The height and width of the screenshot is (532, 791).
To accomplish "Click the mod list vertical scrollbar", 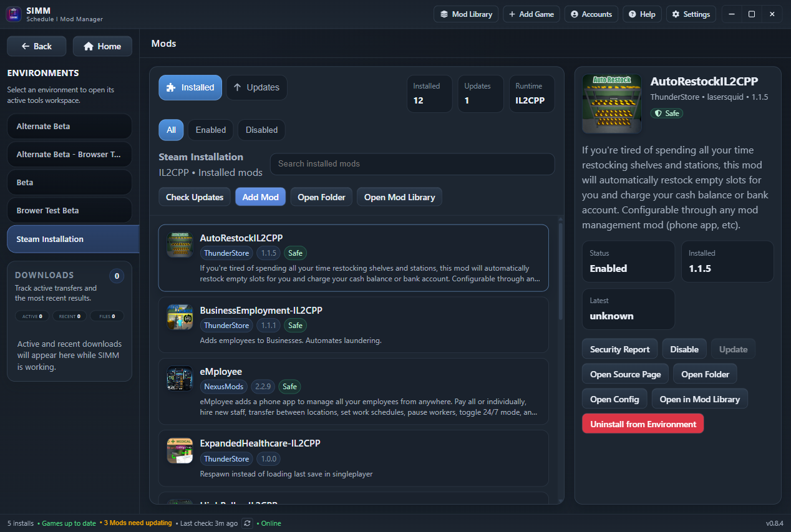I will [560, 271].
